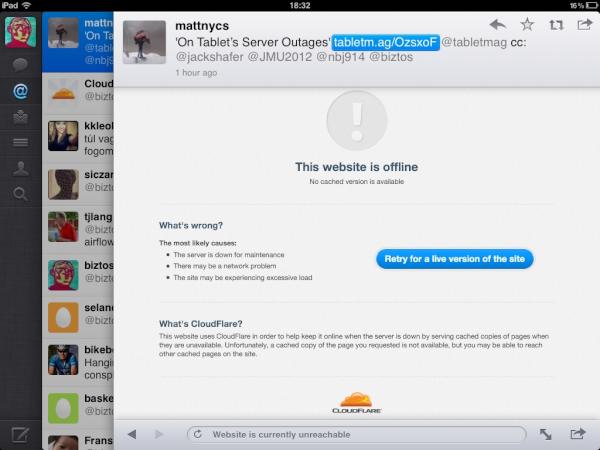Screen dimensions: 600x450
Task: Reload the page with the refresh icon
Action: coord(197,434)
